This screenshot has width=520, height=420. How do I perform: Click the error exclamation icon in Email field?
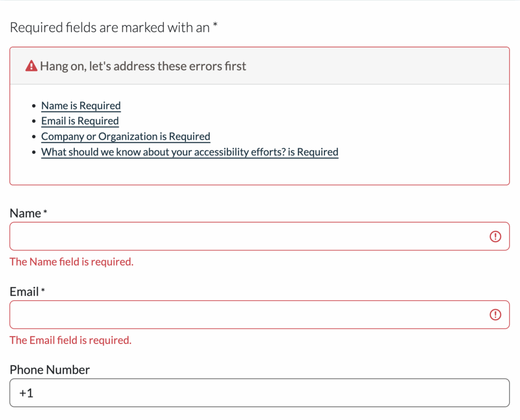coord(495,315)
